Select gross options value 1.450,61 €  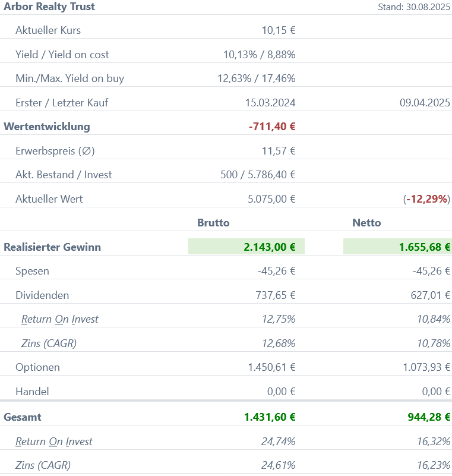tap(271, 367)
